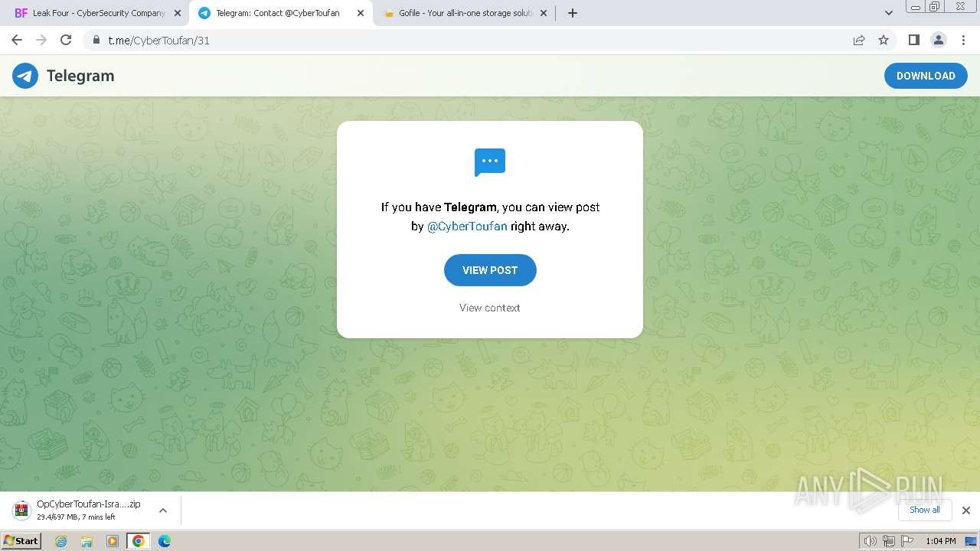Go forward to next page

click(41, 41)
